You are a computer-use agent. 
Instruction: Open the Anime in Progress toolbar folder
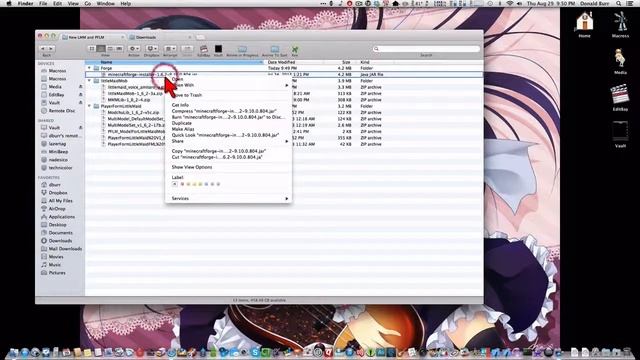coord(242,49)
